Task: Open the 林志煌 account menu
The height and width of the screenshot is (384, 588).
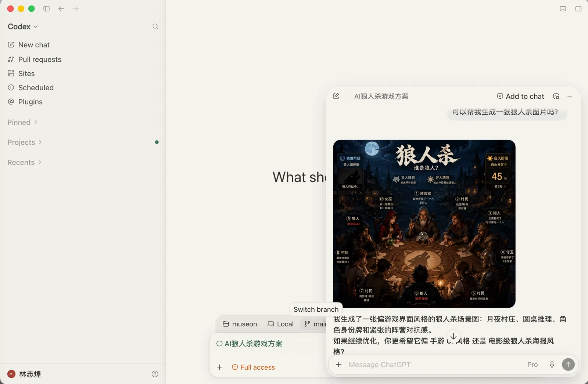Action: point(24,374)
